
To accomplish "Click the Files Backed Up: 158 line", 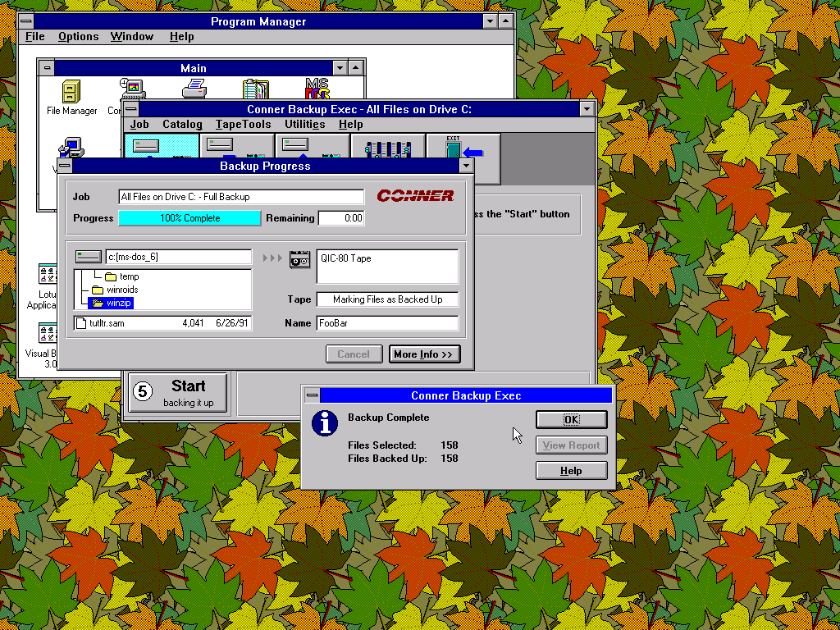I will [403, 459].
